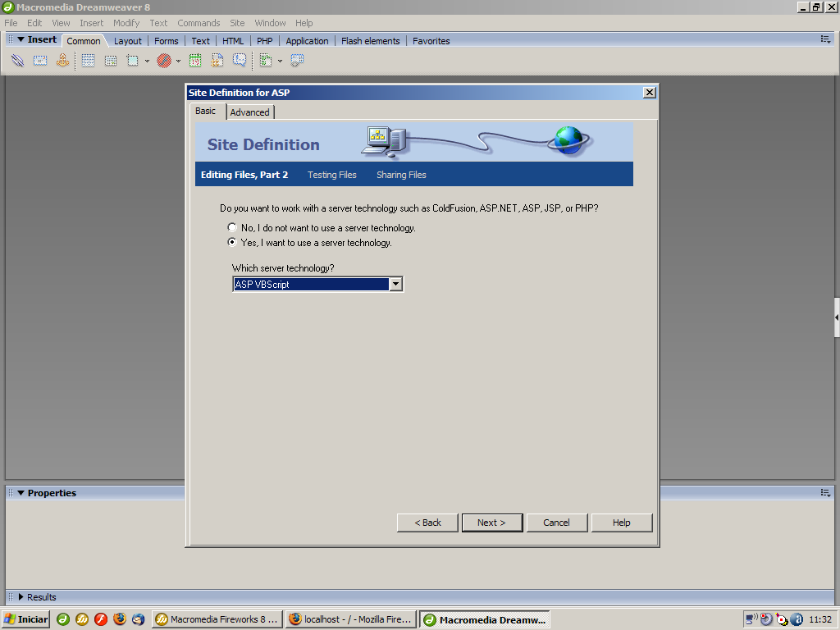The width and height of the screenshot is (840, 630).
Task: Switch to Favorites insert category
Action: click(431, 41)
